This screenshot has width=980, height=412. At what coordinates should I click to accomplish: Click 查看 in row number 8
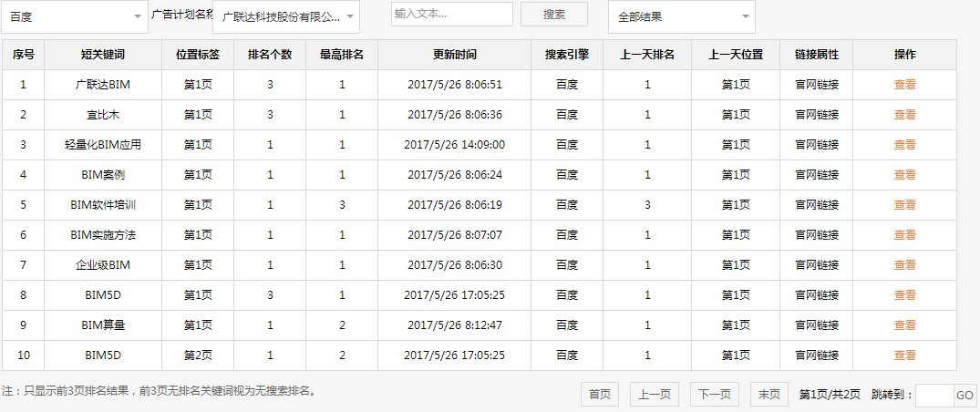pos(905,295)
